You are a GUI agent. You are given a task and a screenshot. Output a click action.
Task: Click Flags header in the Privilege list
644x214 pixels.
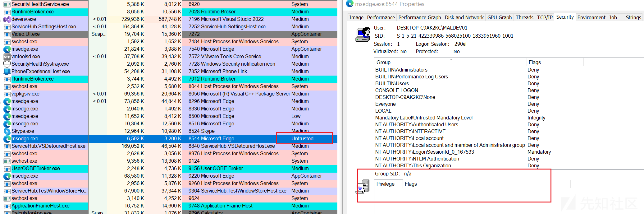[486, 184]
